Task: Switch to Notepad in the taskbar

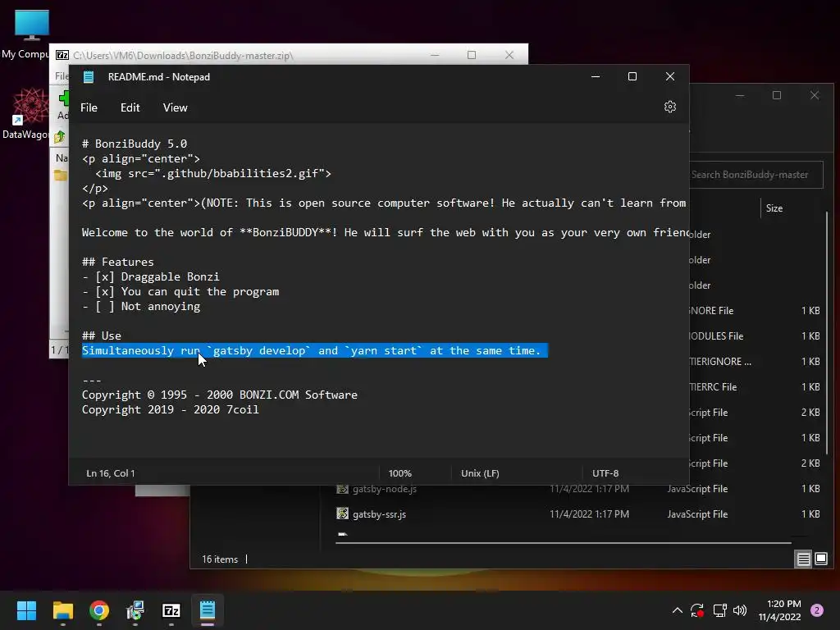Action: tap(208, 610)
